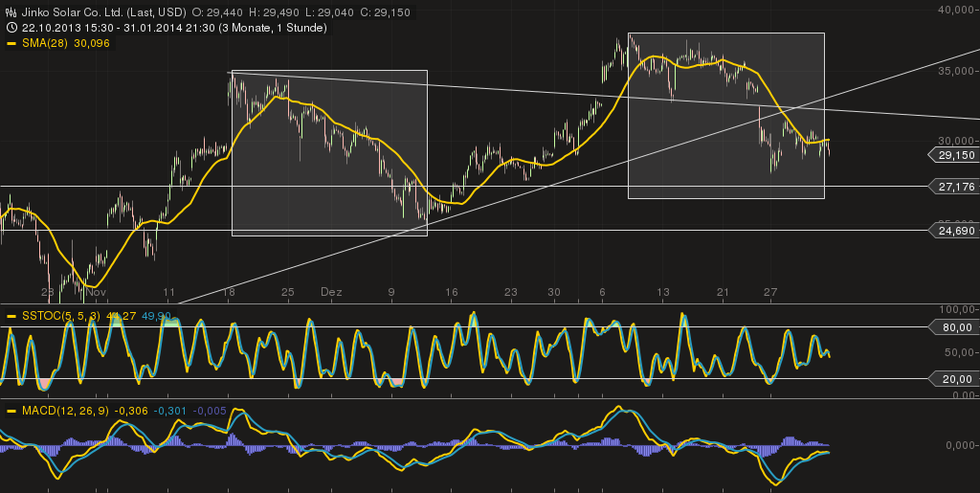This screenshot has width=980, height=493.
Task: Click the candlestick chart-type icon beside Jinko Solar
Action: [x=11, y=12]
